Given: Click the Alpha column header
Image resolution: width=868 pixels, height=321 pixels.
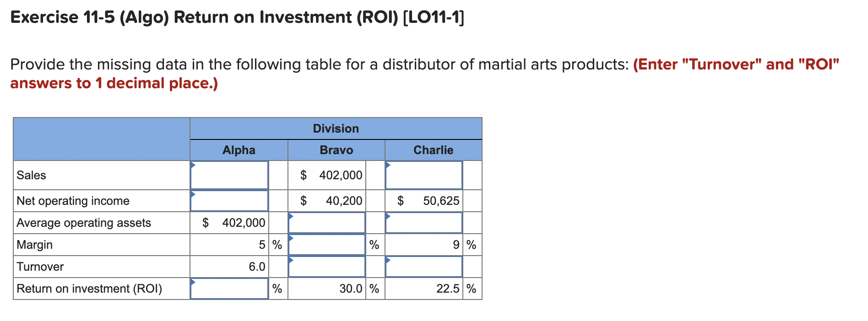Looking at the screenshot, I should 239,150.
